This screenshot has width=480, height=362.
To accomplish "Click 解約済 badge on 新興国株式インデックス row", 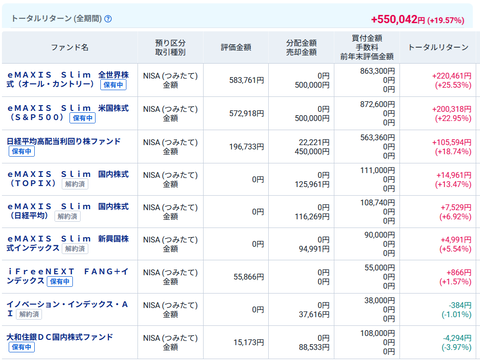I will 75,249.
